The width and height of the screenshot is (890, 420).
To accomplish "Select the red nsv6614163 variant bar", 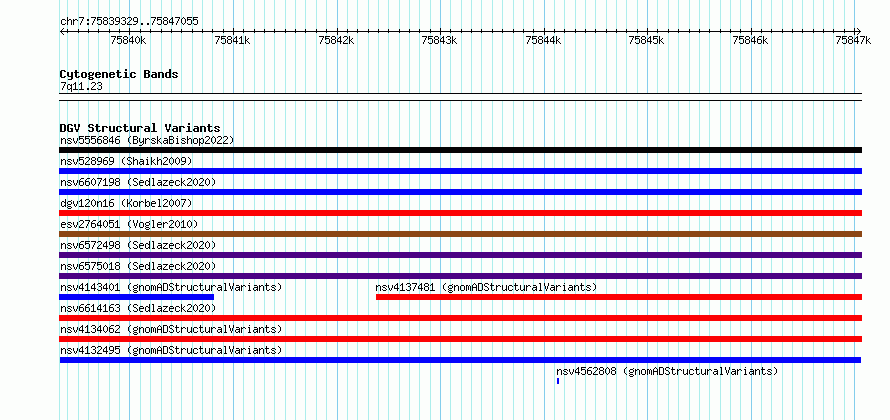I will tap(460, 318).
